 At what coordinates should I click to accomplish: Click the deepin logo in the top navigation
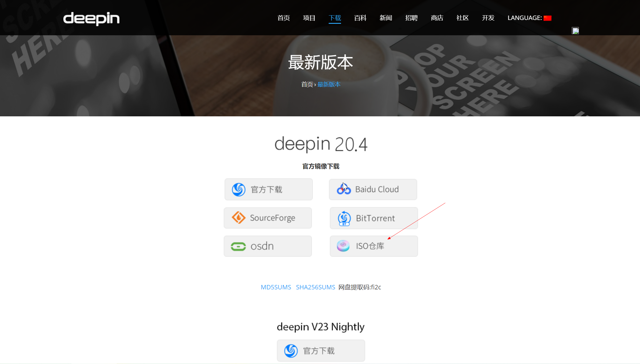(x=91, y=19)
